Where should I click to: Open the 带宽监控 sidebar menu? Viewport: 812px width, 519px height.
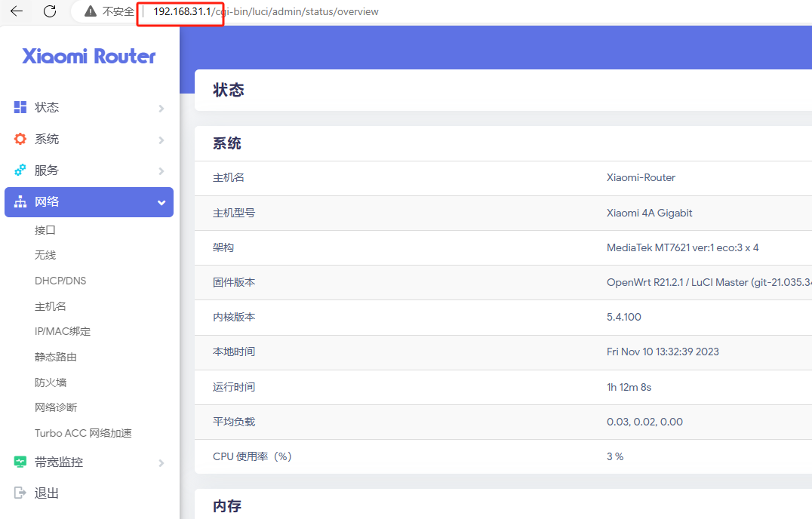89,462
